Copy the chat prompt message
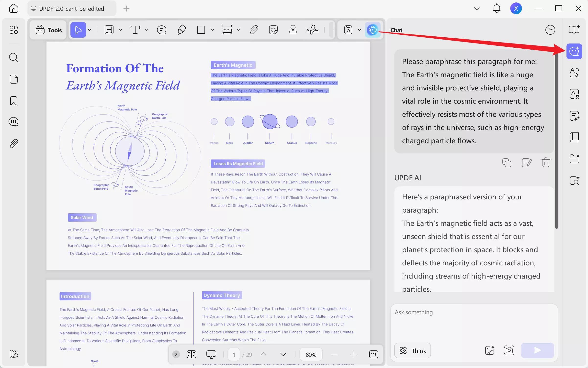The width and height of the screenshot is (588, 368). click(x=507, y=162)
